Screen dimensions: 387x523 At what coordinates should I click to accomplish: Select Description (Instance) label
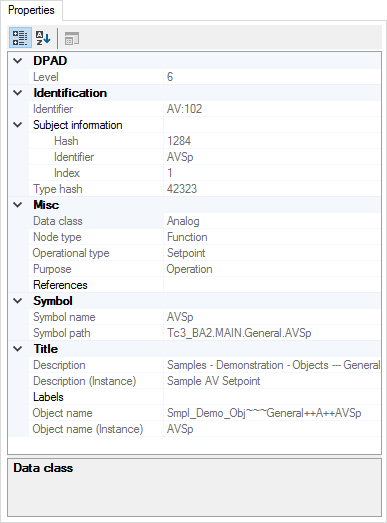click(x=85, y=381)
